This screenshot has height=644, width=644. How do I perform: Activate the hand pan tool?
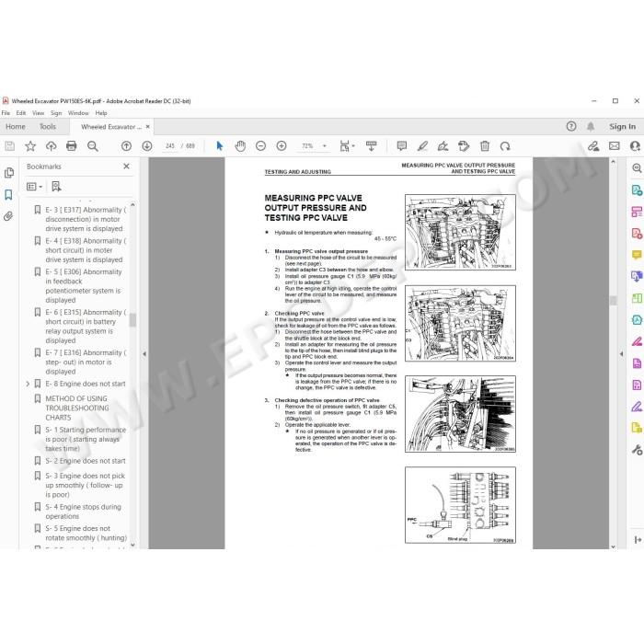pos(240,145)
